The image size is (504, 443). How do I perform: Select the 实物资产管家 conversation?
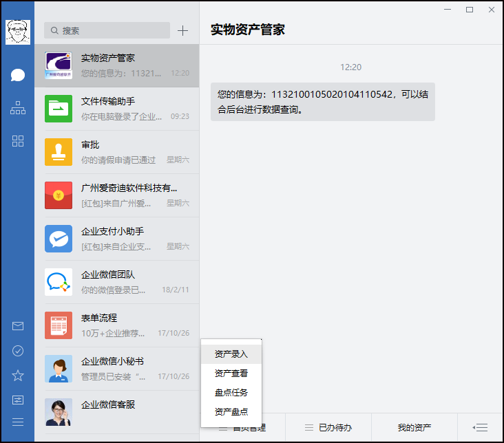click(x=116, y=65)
